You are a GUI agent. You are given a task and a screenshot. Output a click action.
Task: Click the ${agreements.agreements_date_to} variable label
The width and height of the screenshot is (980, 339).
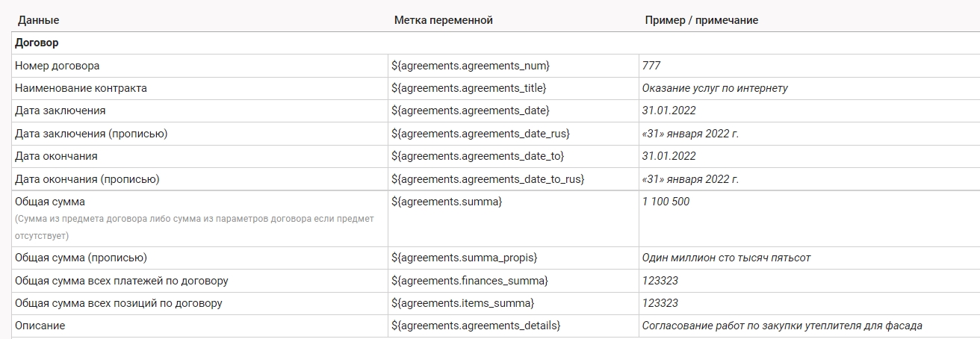coord(477,156)
